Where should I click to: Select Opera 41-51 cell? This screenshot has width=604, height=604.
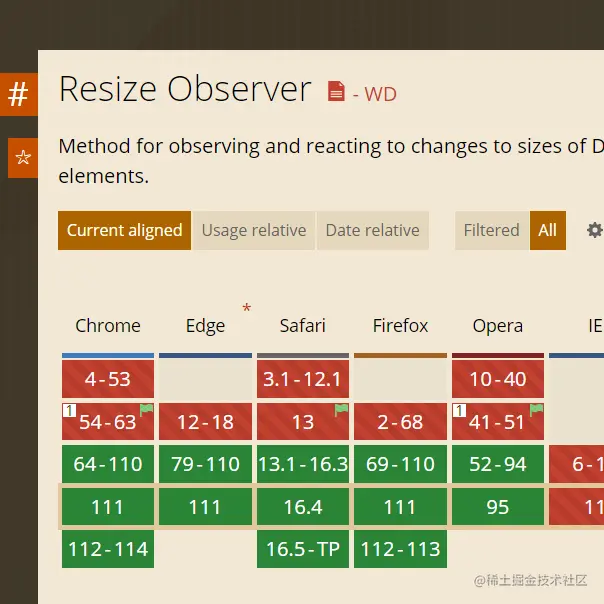click(498, 422)
